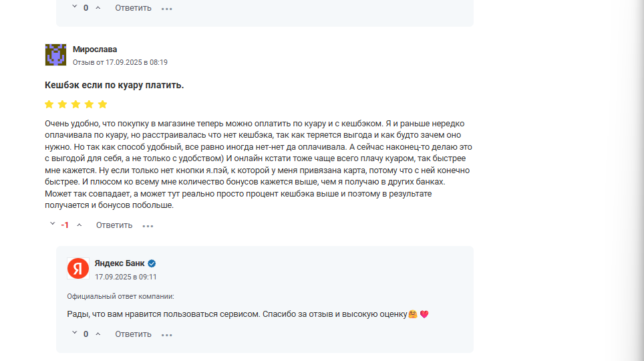Click the Яндекс Банк red logo
644x361 pixels.
(x=78, y=269)
